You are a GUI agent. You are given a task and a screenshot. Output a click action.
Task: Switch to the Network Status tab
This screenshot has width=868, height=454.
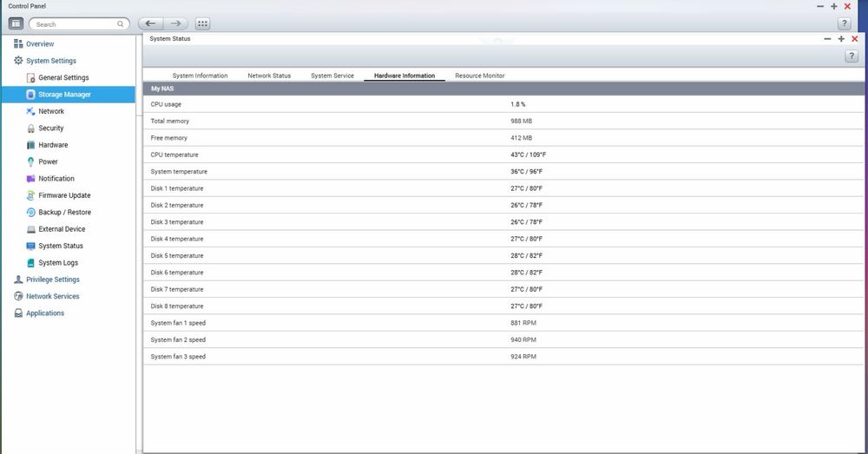click(269, 76)
